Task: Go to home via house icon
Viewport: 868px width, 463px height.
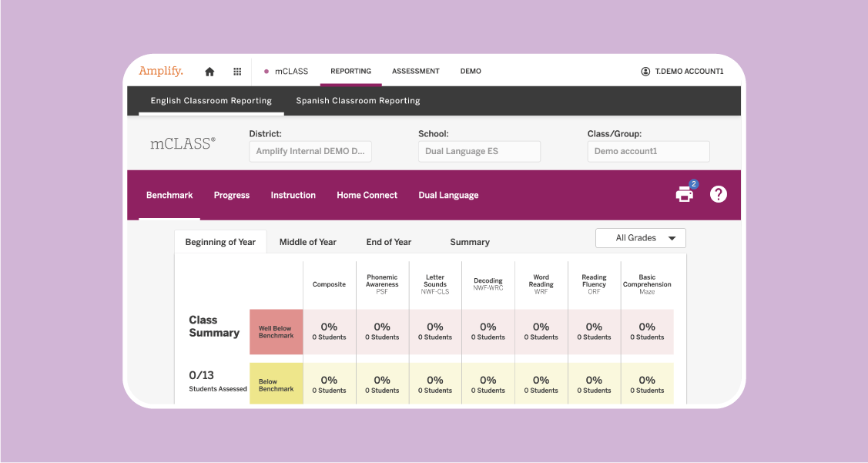Action: point(209,72)
